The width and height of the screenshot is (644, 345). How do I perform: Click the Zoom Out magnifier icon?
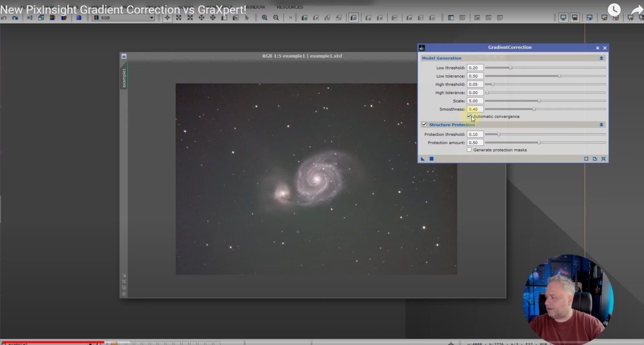click(x=276, y=18)
